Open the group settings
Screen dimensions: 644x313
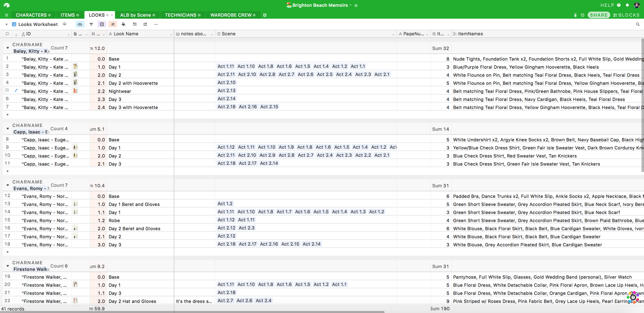click(102, 24)
